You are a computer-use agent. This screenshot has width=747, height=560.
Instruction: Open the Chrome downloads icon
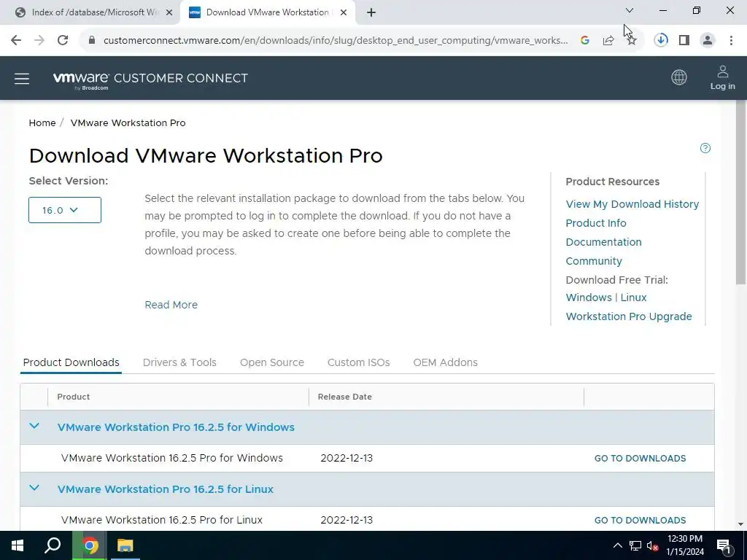[x=661, y=41]
